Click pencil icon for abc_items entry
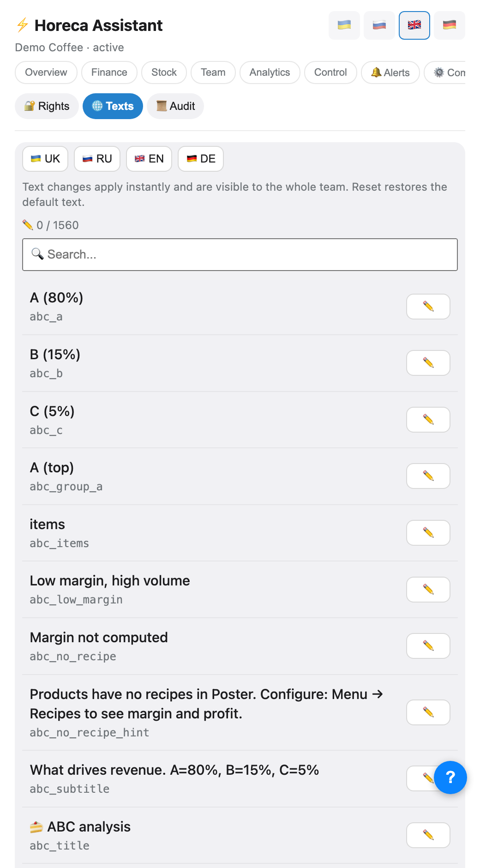The image size is (480, 868). [x=428, y=533]
